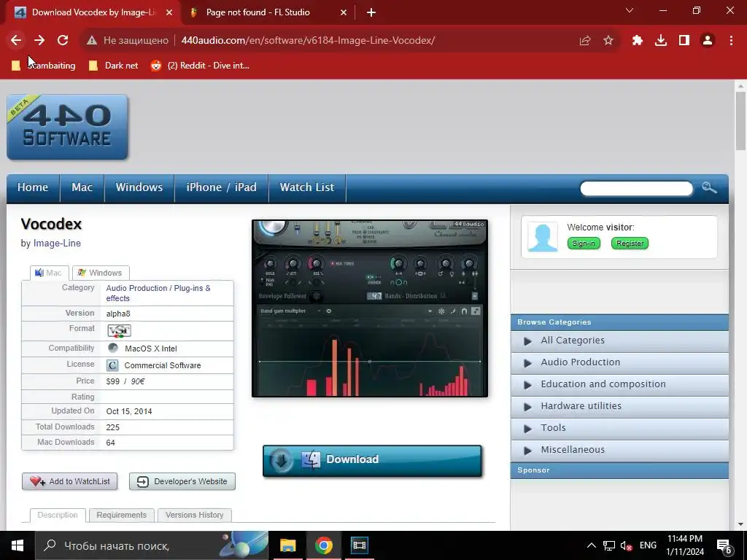747x560 pixels.
Task: Go back with browser back arrow
Action: [16, 41]
